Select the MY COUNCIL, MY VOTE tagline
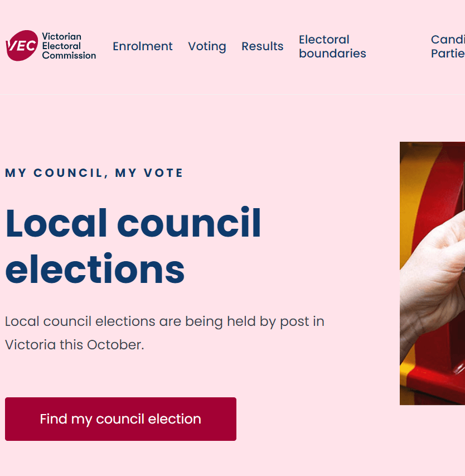The width and height of the screenshot is (465, 476). pos(93,172)
